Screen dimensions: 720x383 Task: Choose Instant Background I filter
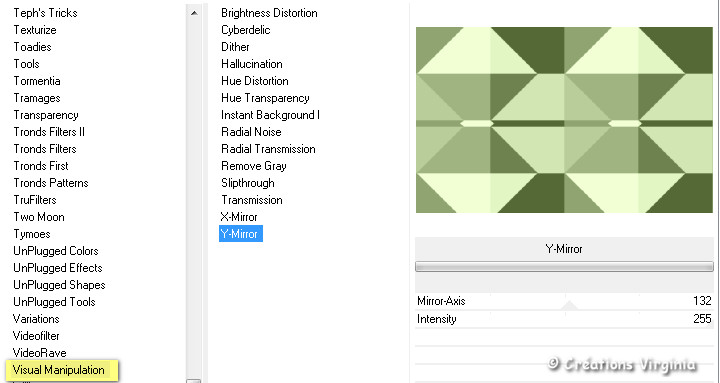tap(270, 115)
